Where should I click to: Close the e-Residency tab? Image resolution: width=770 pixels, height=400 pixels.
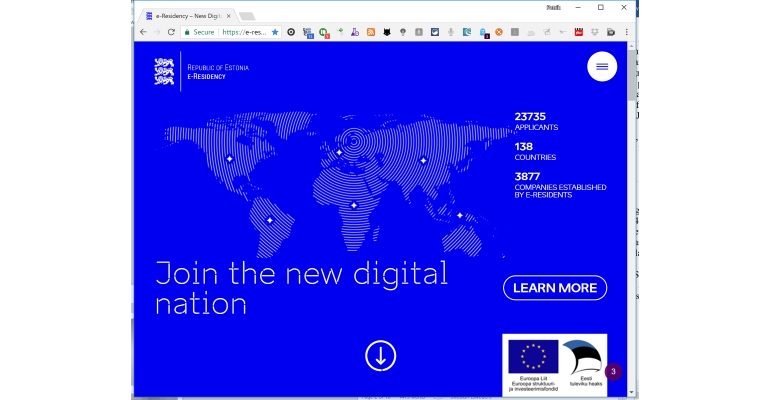[x=228, y=16]
